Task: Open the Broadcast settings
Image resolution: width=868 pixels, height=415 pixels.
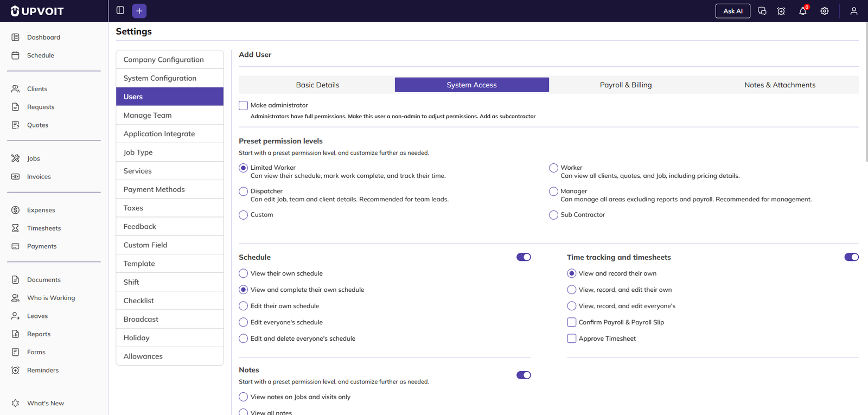Action: (170, 320)
